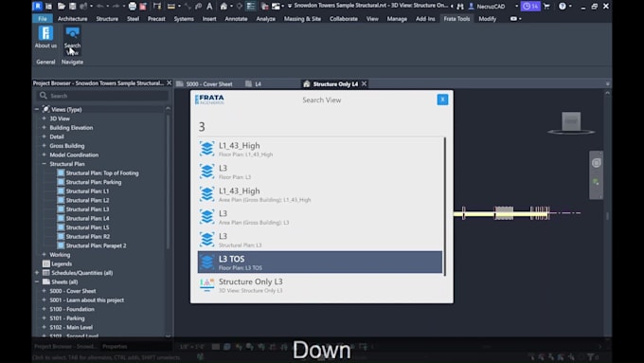The width and height of the screenshot is (644, 363).
Task: Click the open folder icon in quick access toolbar
Action: pos(62,7)
